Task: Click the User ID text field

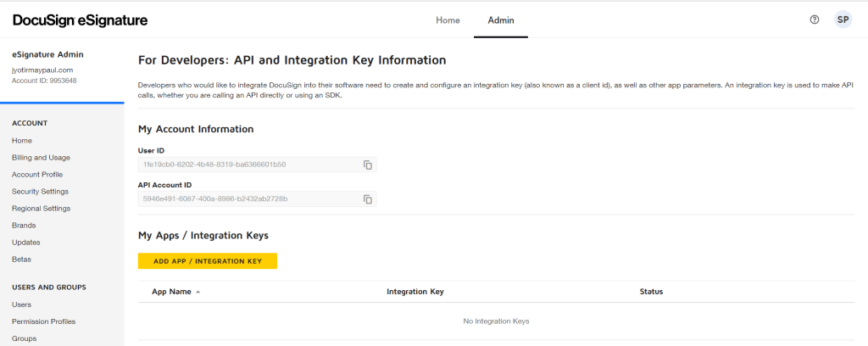Action: click(x=246, y=165)
